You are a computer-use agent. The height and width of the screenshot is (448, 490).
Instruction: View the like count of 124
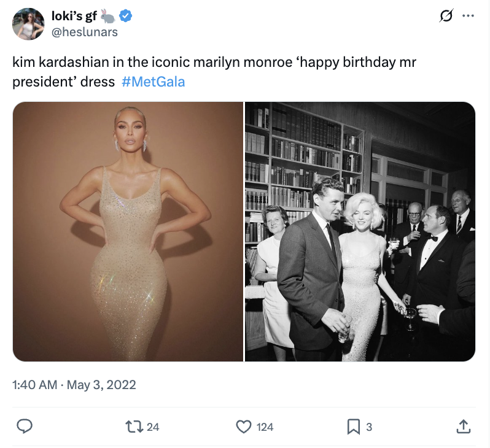click(265, 427)
